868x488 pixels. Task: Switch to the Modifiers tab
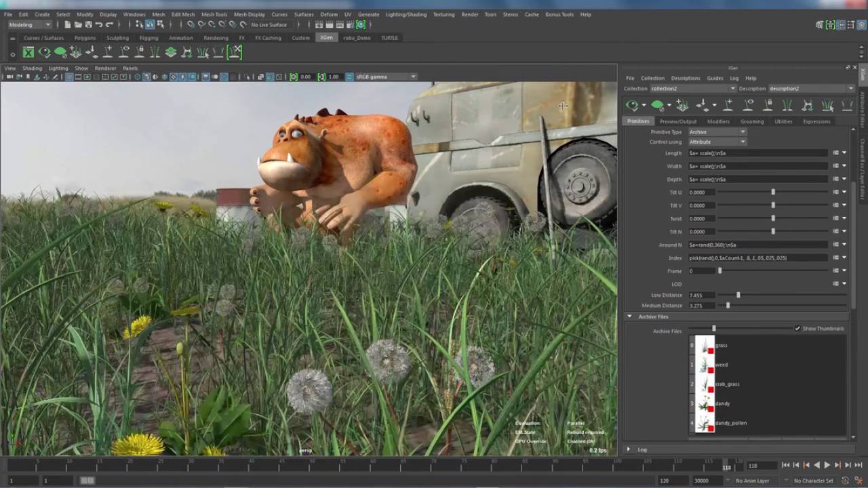pyautogui.click(x=718, y=121)
